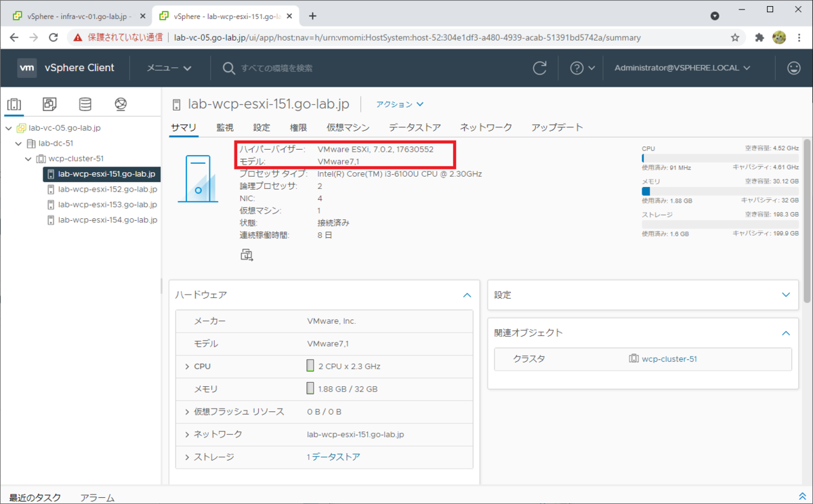The height and width of the screenshot is (504, 813).
Task: Open Storage inventory view icon
Action: coord(85,104)
